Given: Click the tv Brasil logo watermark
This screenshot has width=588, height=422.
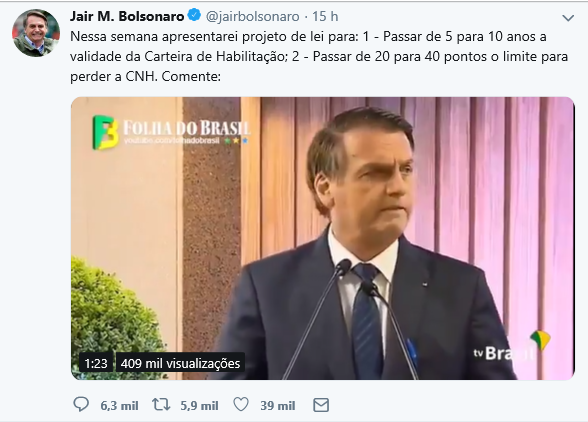Looking at the screenshot, I should coord(512,347).
